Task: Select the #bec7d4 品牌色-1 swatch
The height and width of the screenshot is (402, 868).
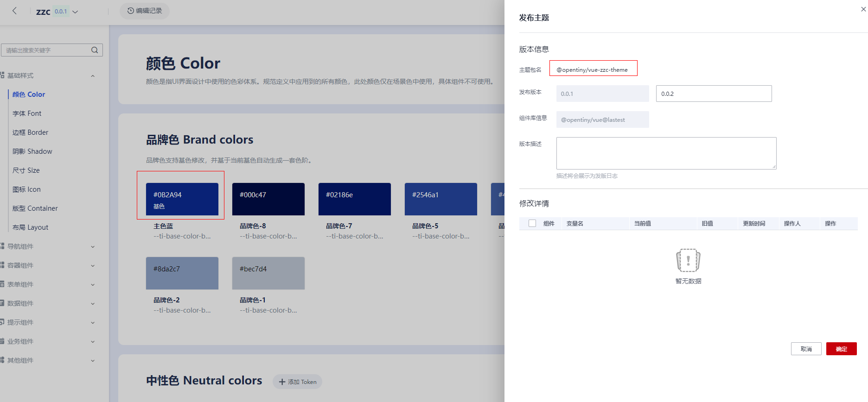Action: [268, 273]
